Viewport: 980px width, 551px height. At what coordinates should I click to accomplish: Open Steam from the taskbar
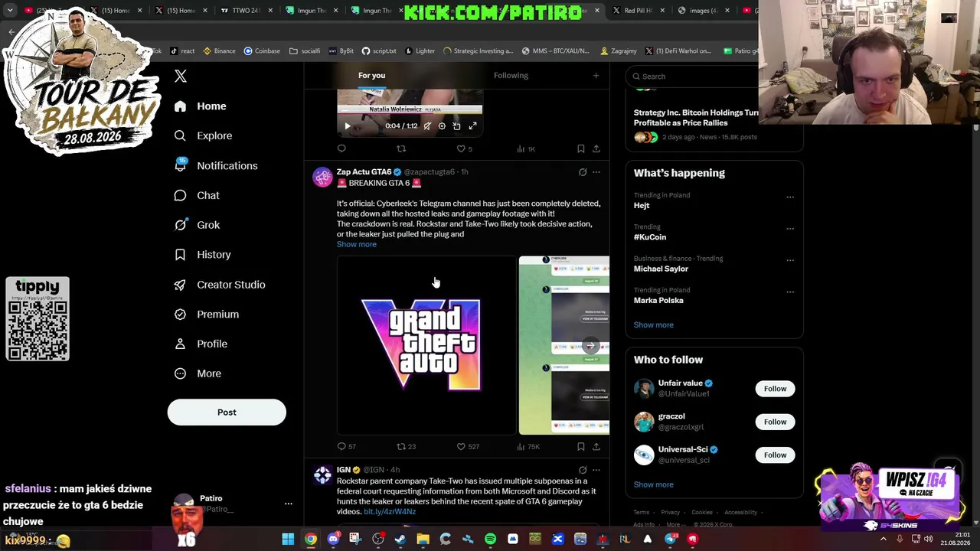click(400, 539)
